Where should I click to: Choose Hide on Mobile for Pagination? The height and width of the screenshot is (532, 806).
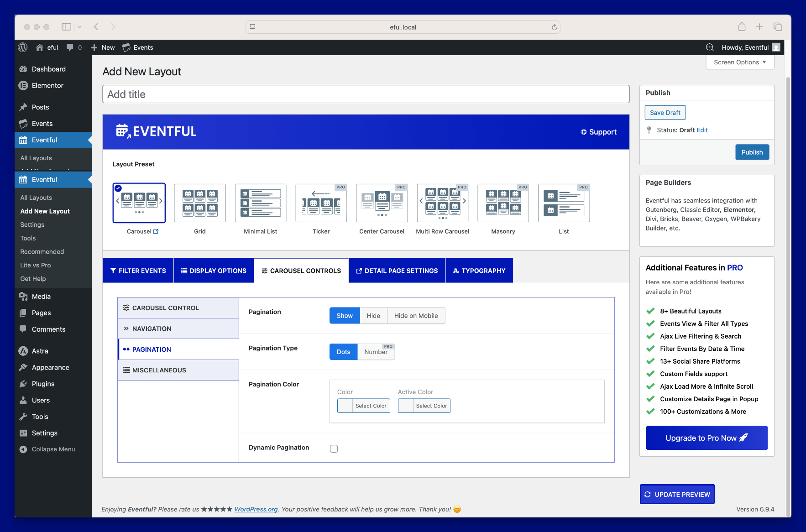(416, 316)
